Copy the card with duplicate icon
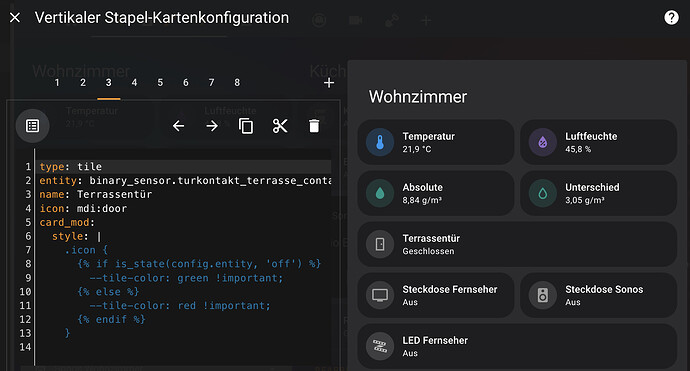The image size is (690, 371). point(246,126)
